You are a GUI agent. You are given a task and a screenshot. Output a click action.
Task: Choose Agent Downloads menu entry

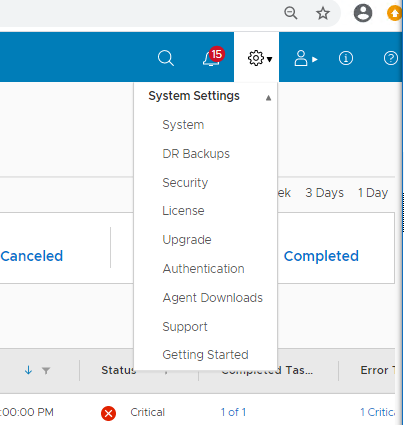tap(213, 298)
